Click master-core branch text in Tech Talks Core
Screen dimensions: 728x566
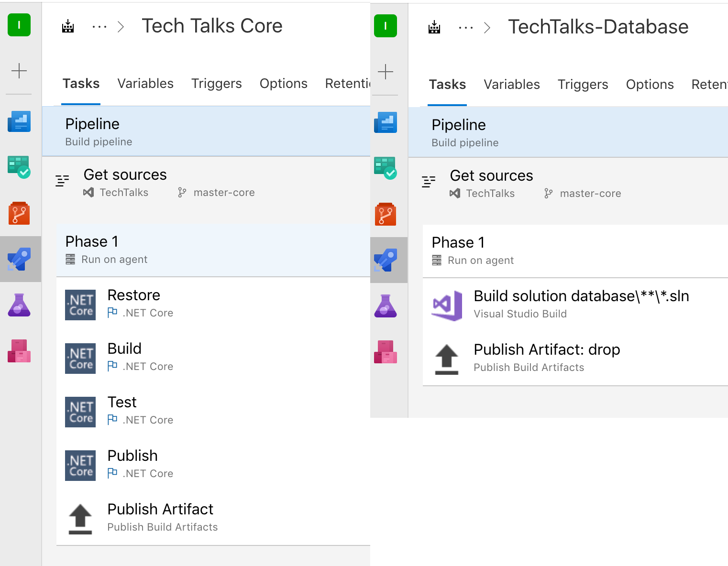224,193
